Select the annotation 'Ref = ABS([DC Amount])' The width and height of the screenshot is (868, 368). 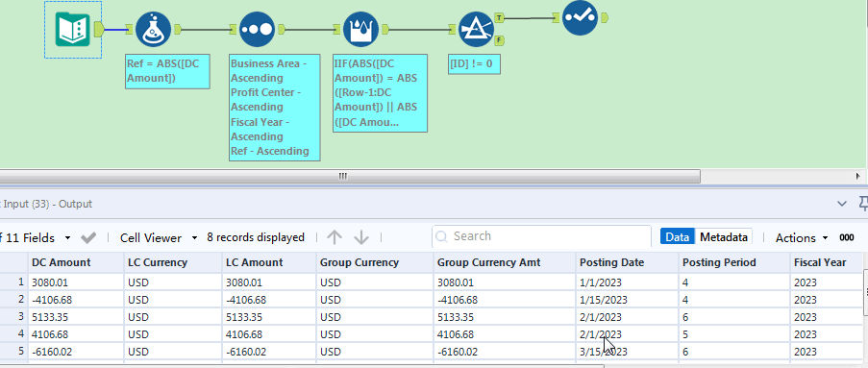click(167, 71)
